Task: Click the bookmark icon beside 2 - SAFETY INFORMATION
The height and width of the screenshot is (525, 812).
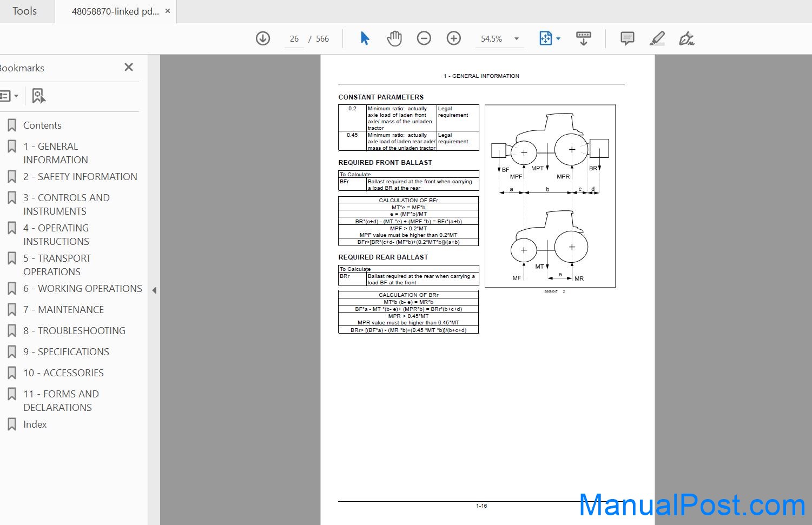Action: click(x=12, y=177)
